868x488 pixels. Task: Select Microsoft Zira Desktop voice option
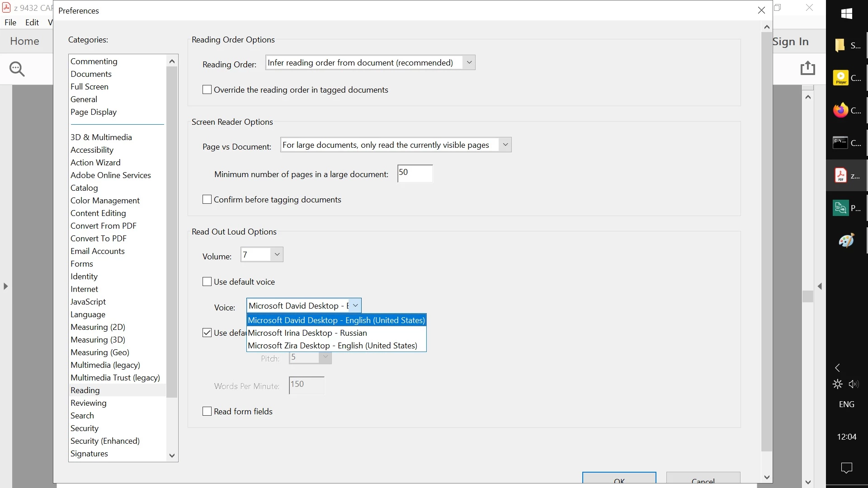[x=333, y=346]
